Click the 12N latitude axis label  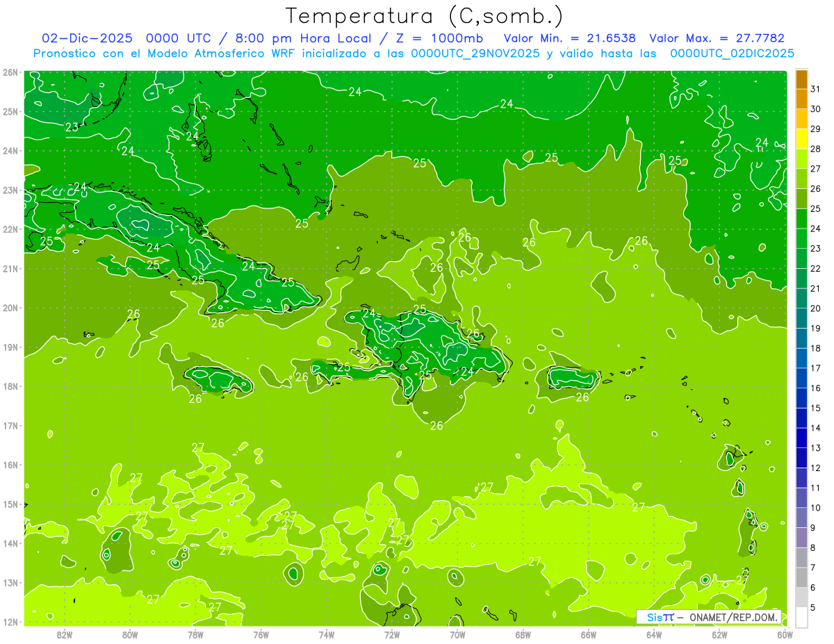click(10, 622)
